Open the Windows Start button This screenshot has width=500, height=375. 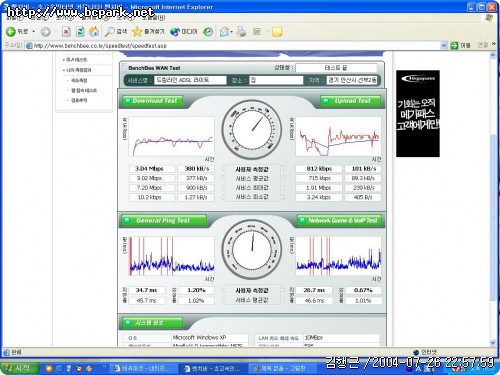tap(20, 368)
